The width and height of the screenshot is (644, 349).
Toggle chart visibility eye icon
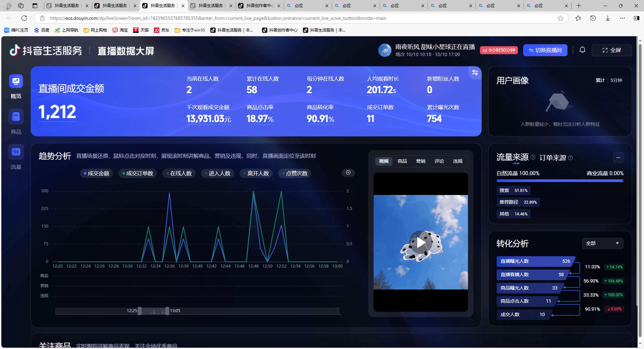click(348, 172)
